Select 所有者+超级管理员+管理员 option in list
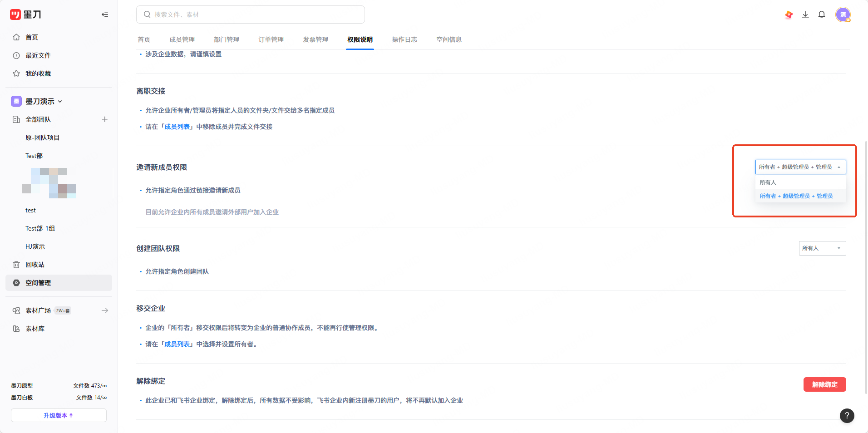This screenshot has height=433, width=868. [800, 196]
